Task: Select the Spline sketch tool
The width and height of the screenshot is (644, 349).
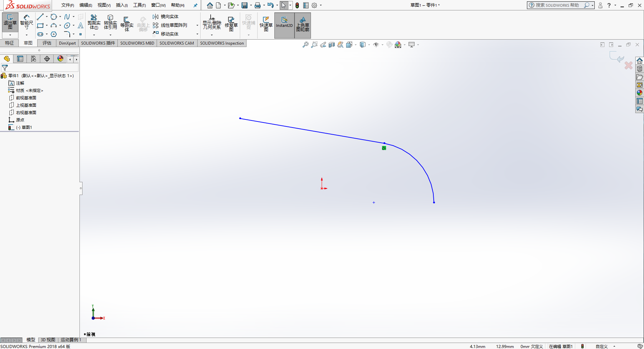Action: click(x=67, y=17)
